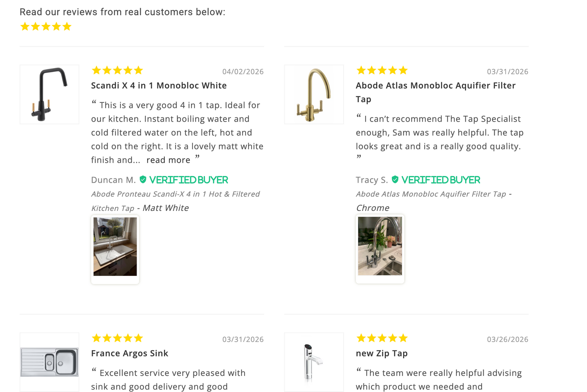Click star rating on Abode Atlas review
Viewport: 587px width, 392px height.
click(x=382, y=70)
